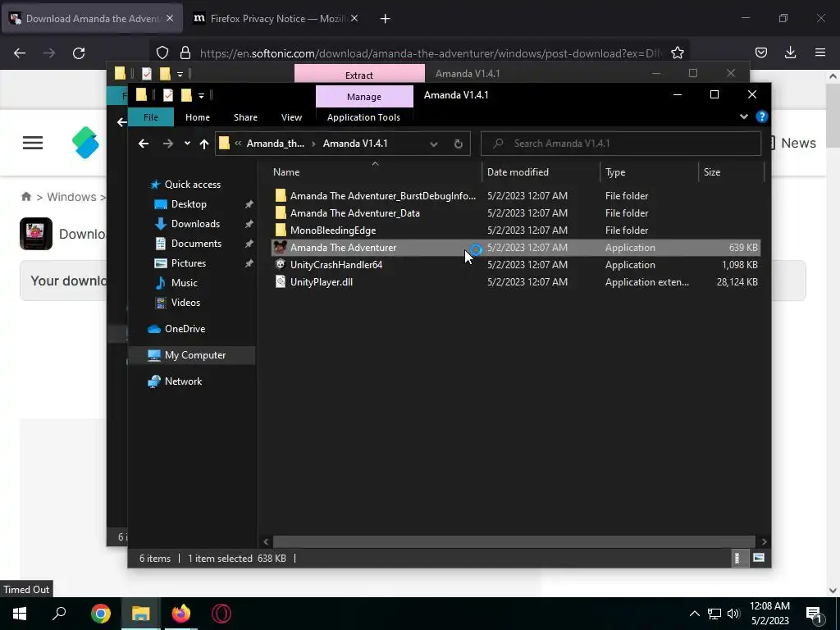This screenshot has height=630, width=840.
Task: Switch to large icons view layout
Action: 758,558
